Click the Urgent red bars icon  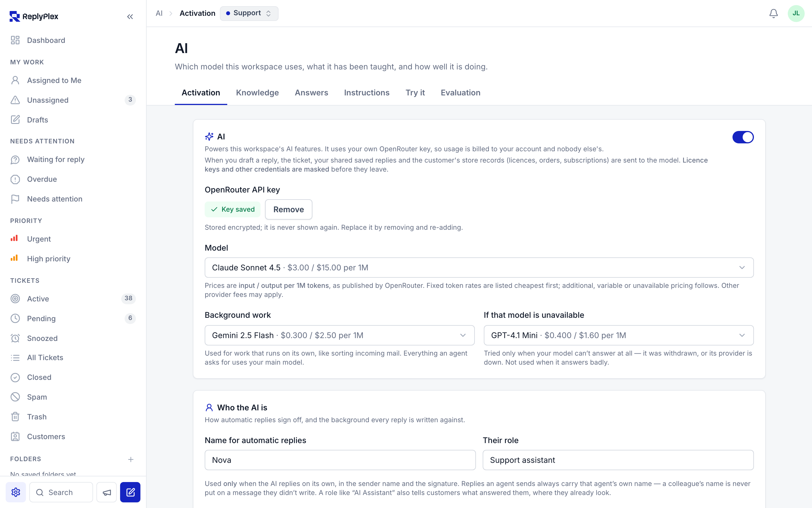(x=14, y=238)
